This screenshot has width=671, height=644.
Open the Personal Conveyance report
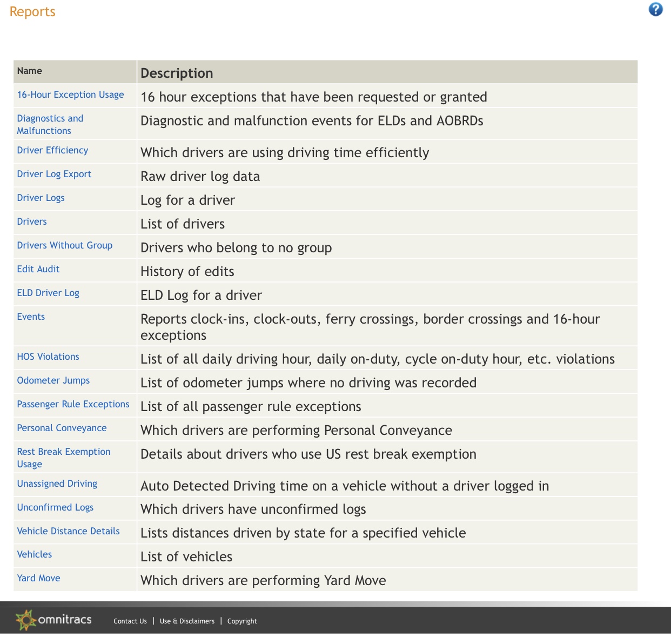click(x=62, y=428)
